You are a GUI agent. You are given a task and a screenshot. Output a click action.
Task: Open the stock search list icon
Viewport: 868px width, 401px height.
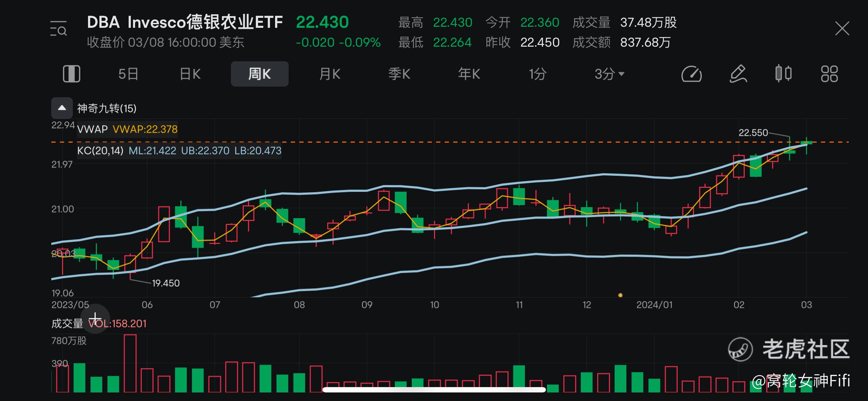click(x=58, y=29)
